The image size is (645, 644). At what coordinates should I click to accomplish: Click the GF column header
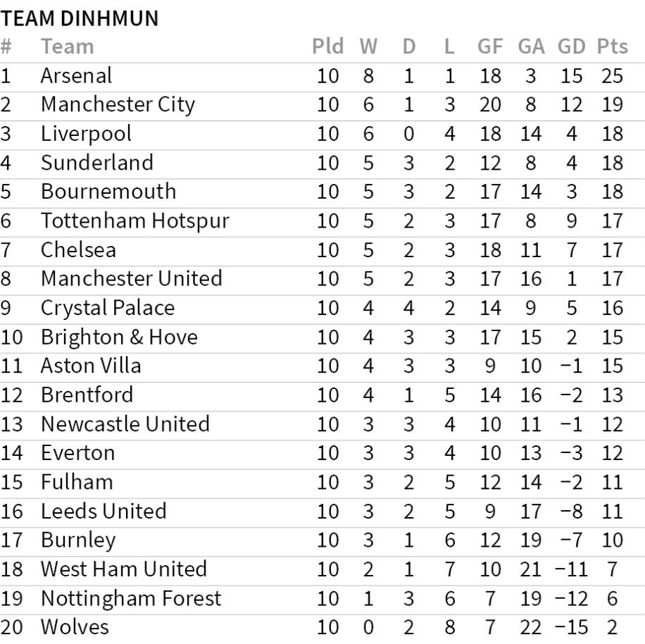coord(490,47)
